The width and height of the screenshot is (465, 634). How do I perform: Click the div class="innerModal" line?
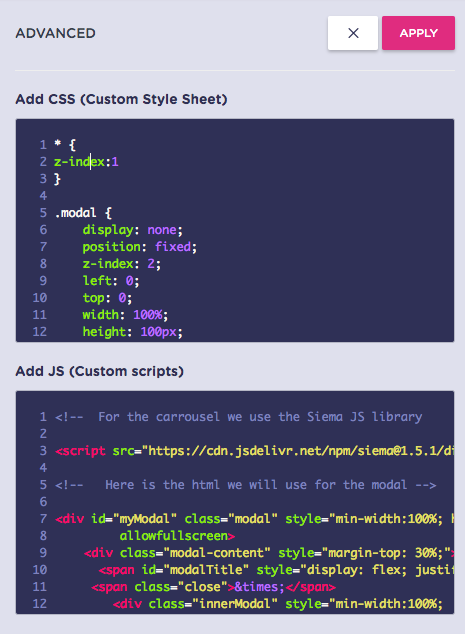coord(278,603)
